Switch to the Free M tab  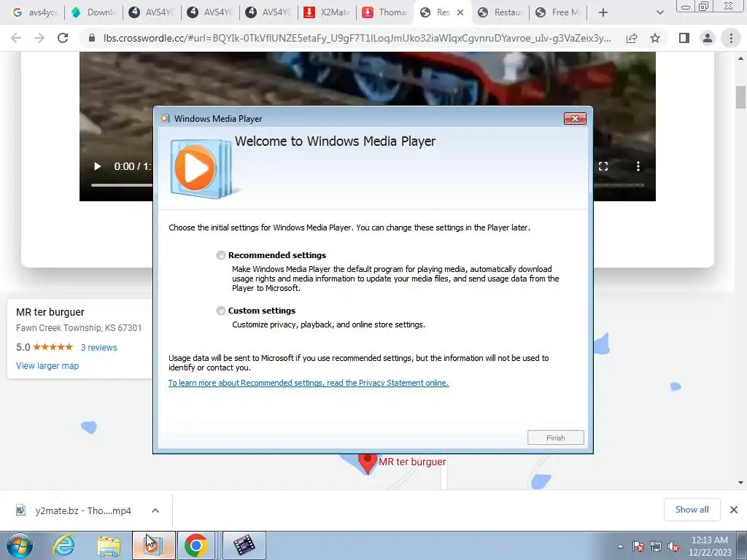[560, 12]
